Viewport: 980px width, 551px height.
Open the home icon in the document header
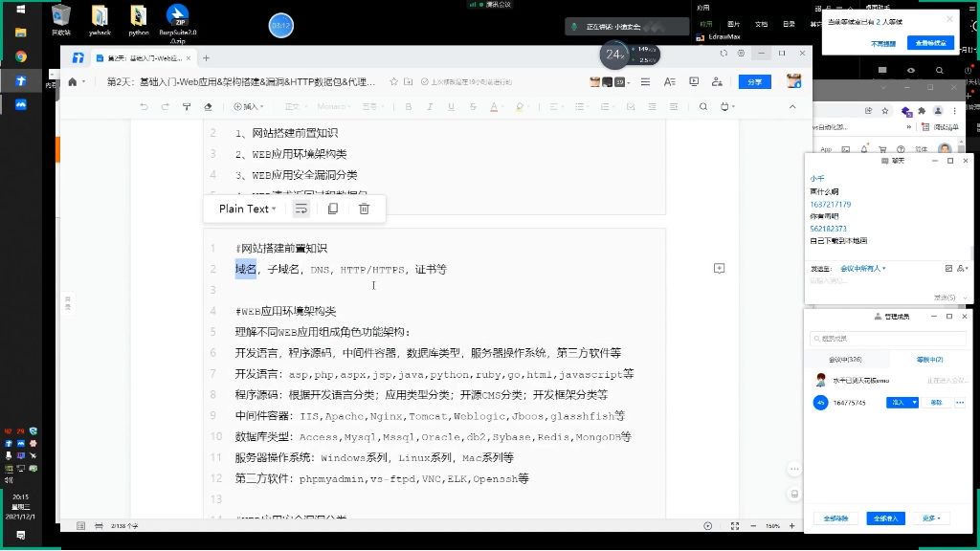tap(73, 82)
